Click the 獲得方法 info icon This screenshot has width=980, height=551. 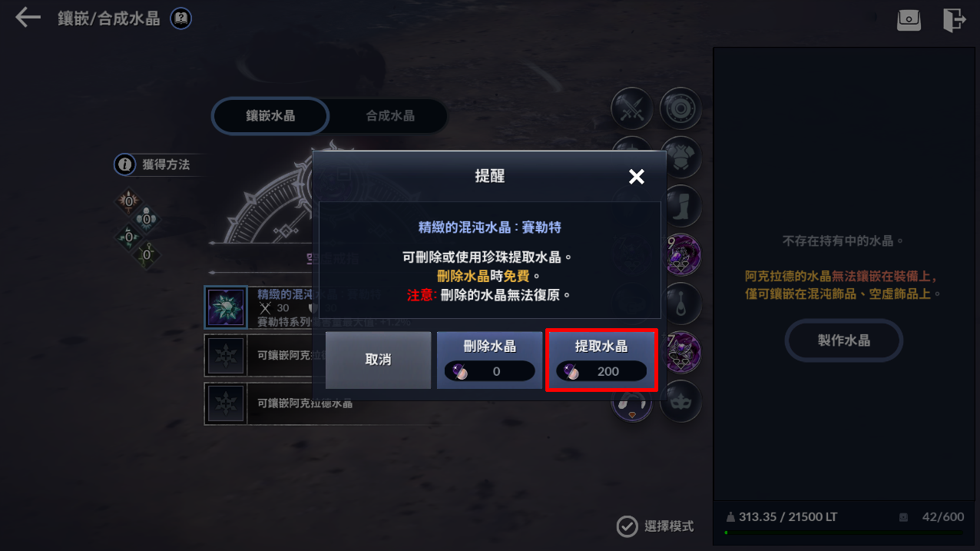pyautogui.click(x=124, y=164)
